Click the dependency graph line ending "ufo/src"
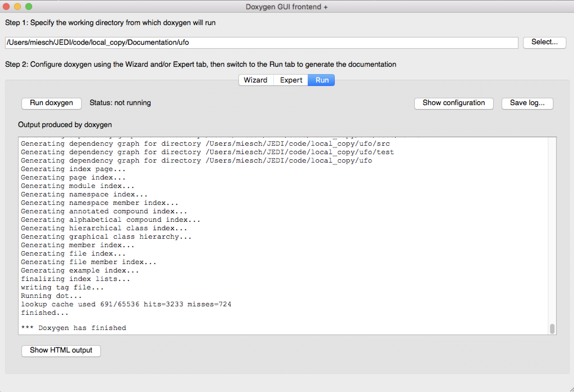Screen dimensions: 574x392 pos(205,144)
